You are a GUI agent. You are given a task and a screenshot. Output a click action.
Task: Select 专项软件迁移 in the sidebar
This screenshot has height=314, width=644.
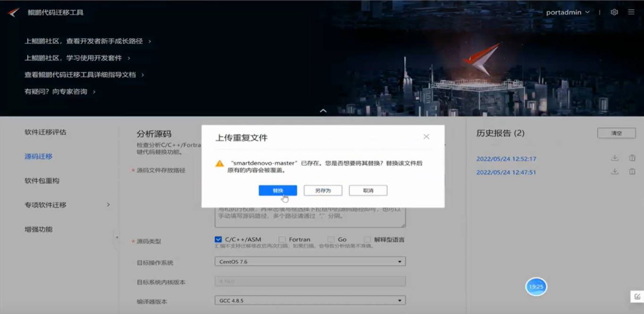point(45,205)
